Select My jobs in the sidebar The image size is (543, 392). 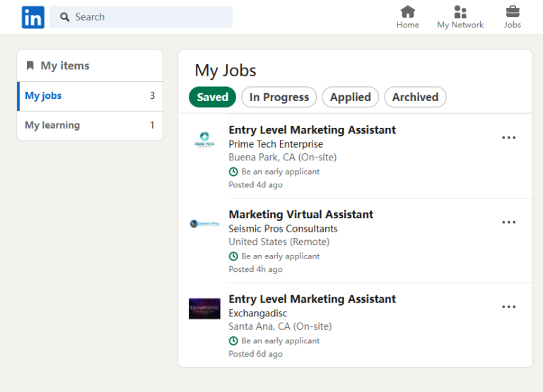click(x=90, y=96)
